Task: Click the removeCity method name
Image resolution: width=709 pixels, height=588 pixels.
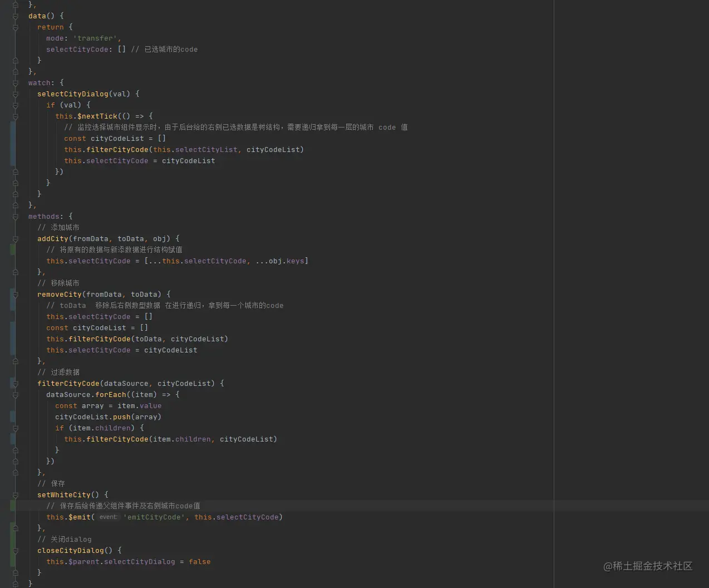Action: pos(60,295)
